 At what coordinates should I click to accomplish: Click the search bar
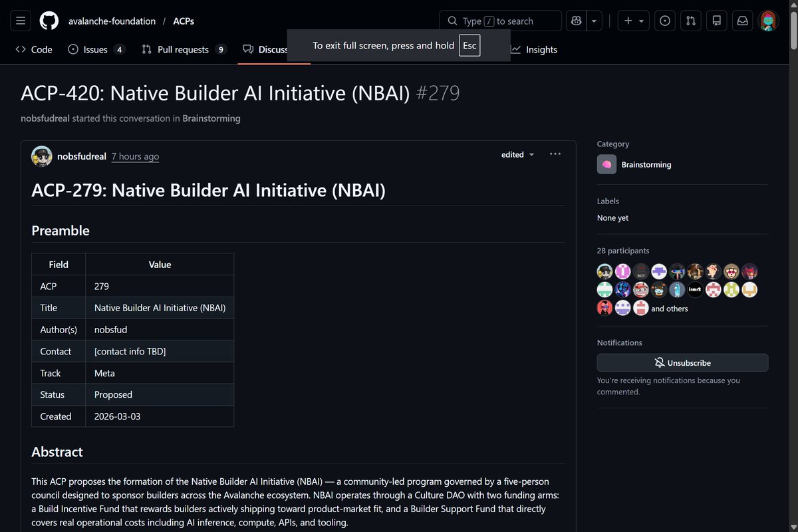tap(500, 21)
